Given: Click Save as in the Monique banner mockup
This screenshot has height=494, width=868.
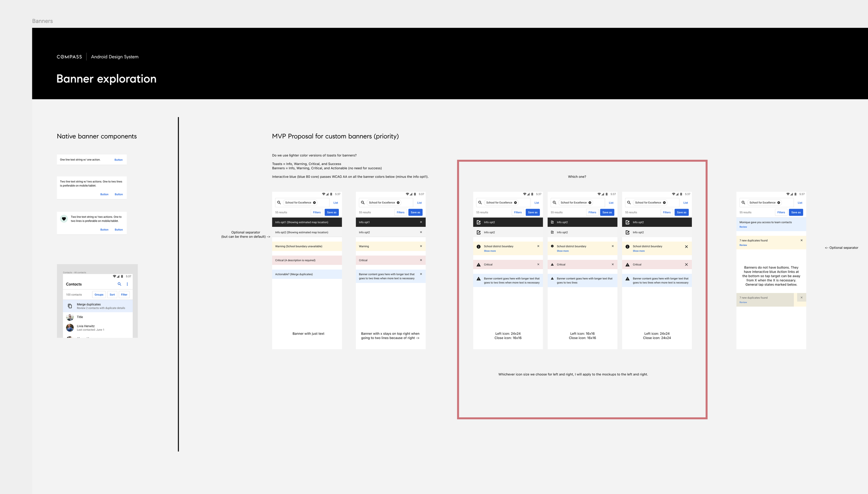Looking at the screenshot, I should pos(796,212).
